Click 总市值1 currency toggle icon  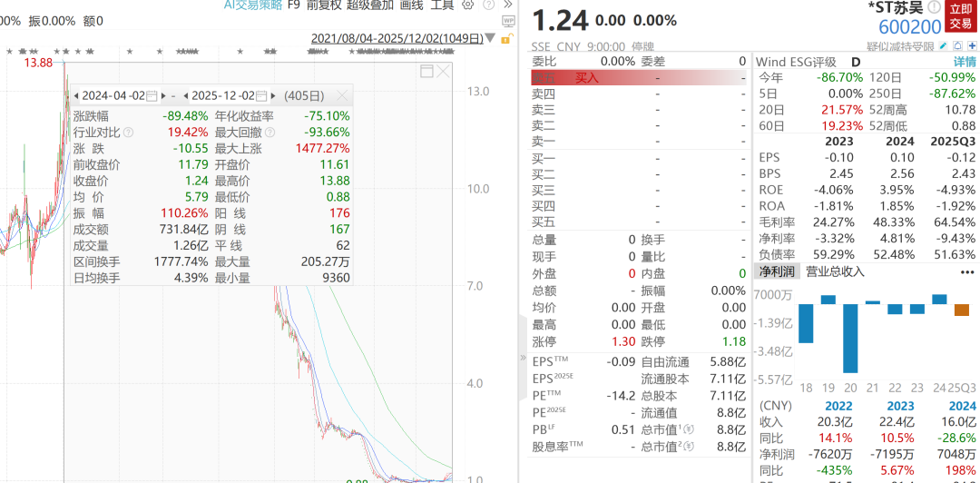point(689,429)
